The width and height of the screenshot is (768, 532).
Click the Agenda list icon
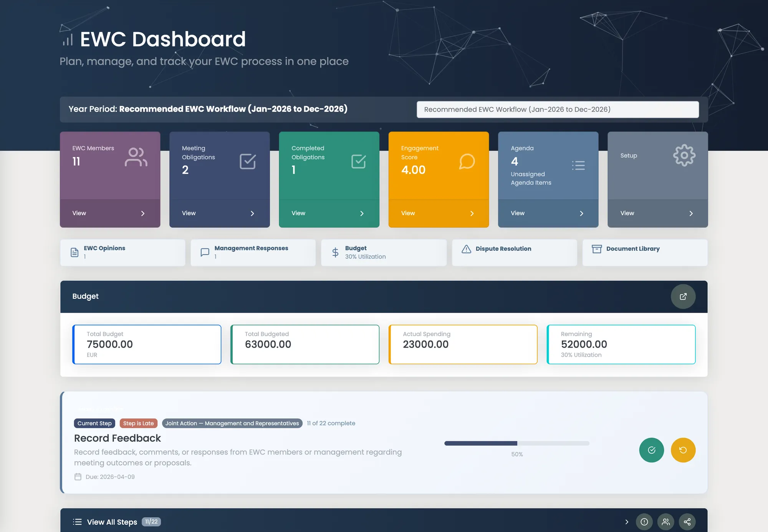[x=578, y=166]
